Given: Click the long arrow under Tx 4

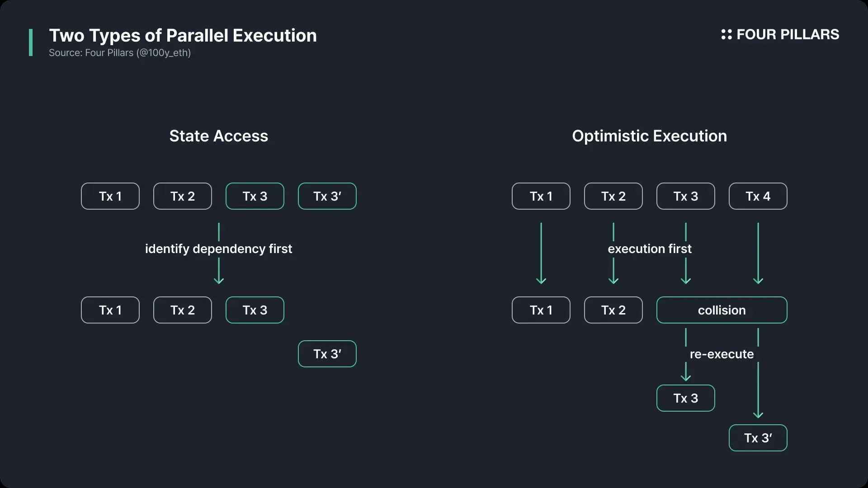Looking at the screenshot, I should pos(758,253).
